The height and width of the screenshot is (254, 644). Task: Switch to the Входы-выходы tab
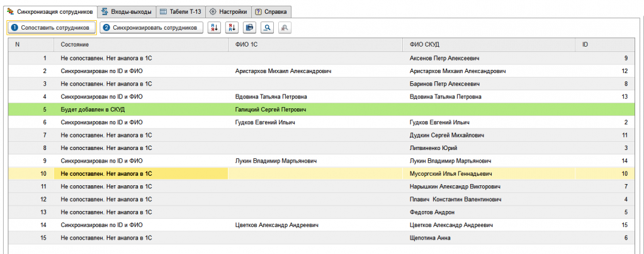(127, 12)
